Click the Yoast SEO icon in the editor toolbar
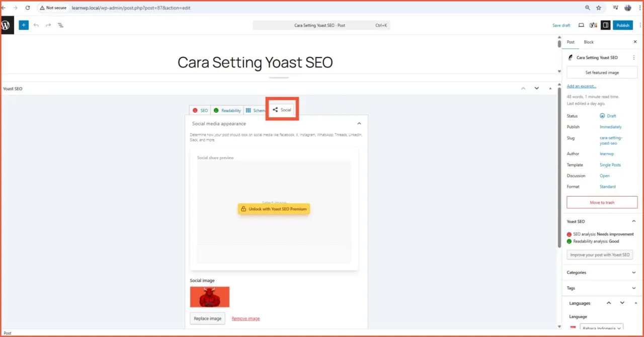 tap(593, 25)
